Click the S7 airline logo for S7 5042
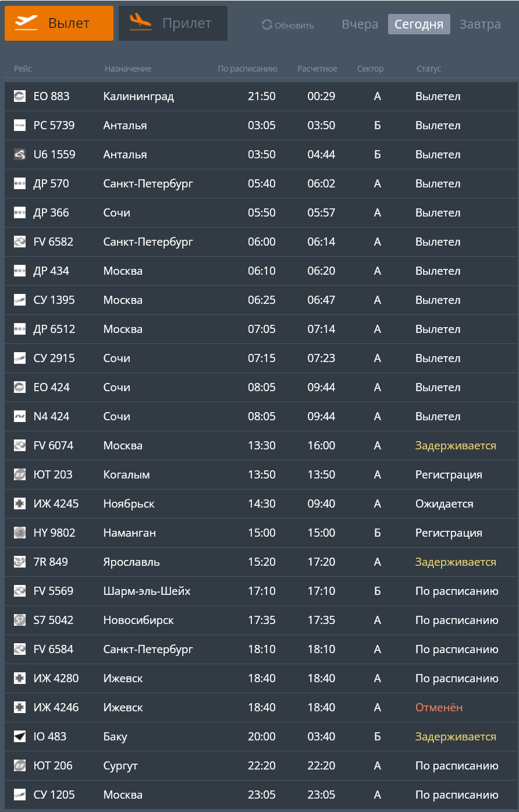This screenshot has height=812, width=519. coord(20,620)
